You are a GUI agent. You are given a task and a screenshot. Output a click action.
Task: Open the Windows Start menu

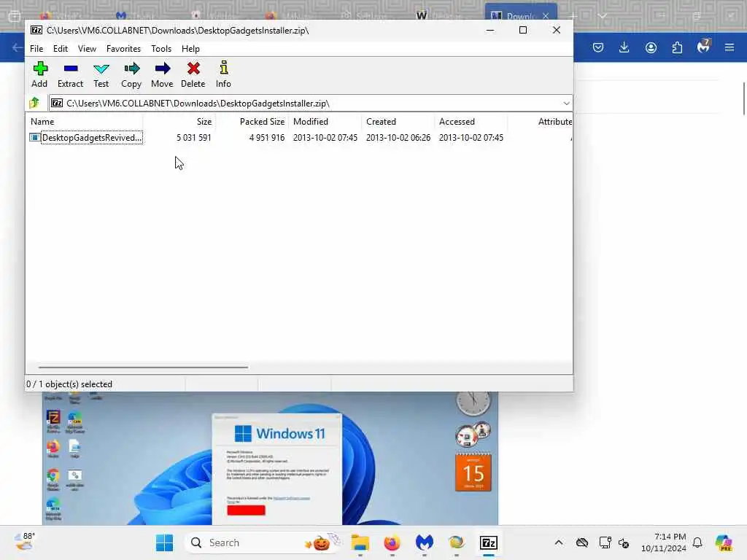(164, 542)
